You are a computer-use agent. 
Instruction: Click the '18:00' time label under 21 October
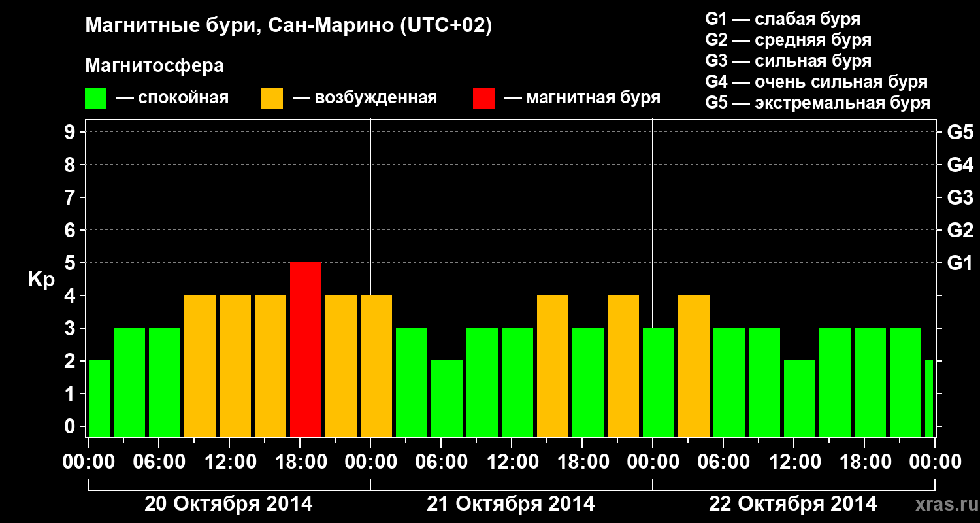coord(582,462)
